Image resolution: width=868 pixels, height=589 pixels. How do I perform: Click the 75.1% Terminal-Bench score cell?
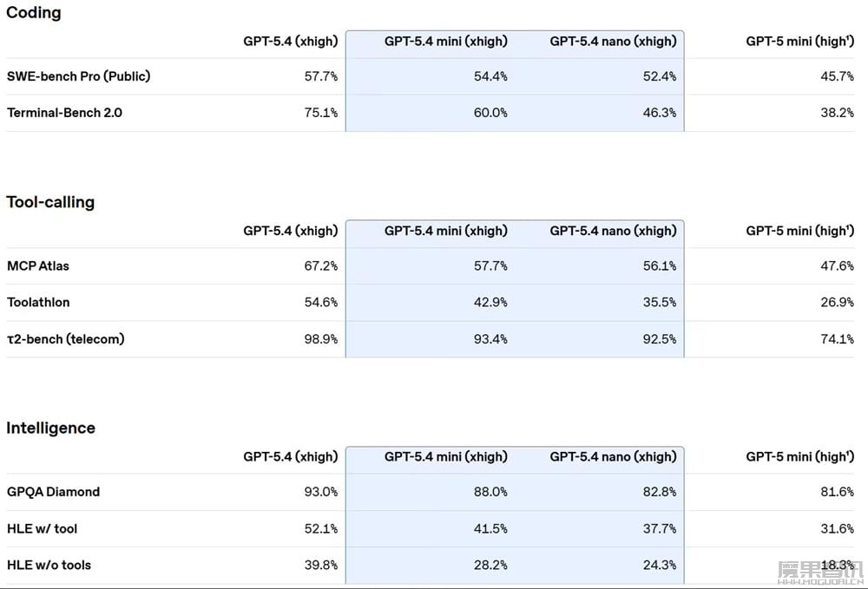321,113
